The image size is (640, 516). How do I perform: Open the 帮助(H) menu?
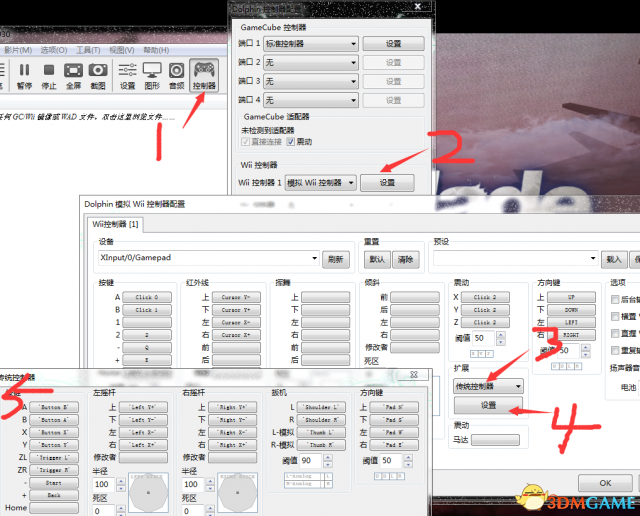tap(156, 50)
